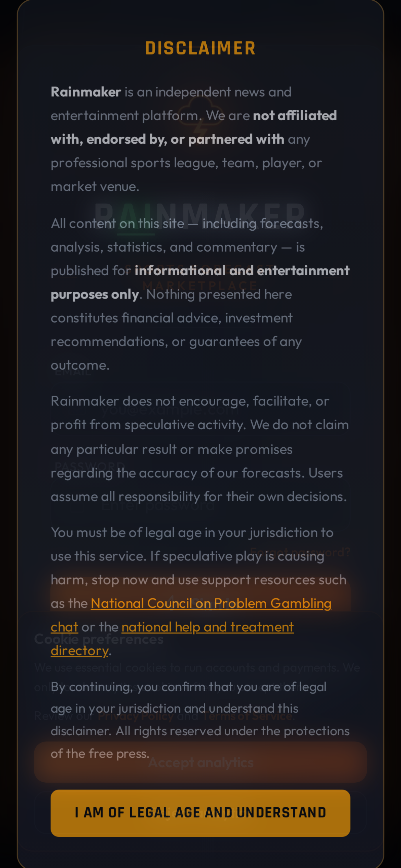Click the bold Rainmaker name in disclaimer
The image size is (401, 868).
coord(86,92)
